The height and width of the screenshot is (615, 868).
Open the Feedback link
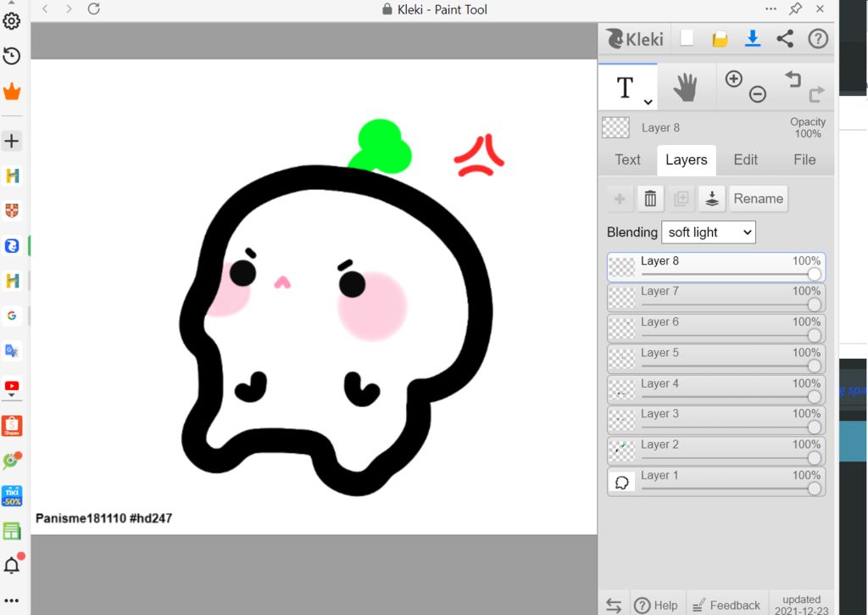(x=726, y=605)
